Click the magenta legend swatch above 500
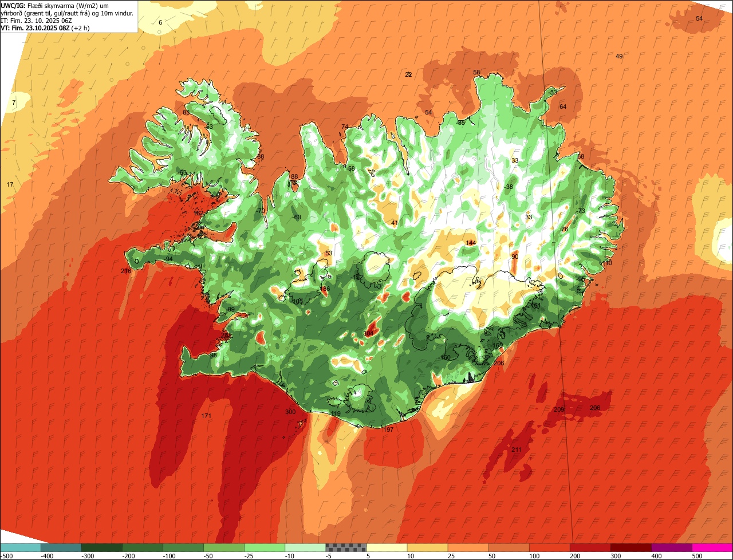 tap(712, 547)
